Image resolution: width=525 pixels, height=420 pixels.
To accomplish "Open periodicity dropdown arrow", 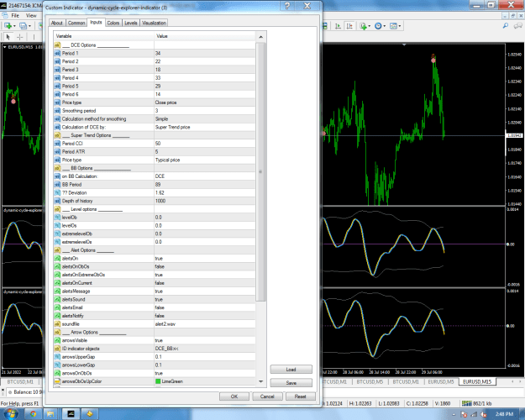I will pyautogui.click(x=385, y=26).
